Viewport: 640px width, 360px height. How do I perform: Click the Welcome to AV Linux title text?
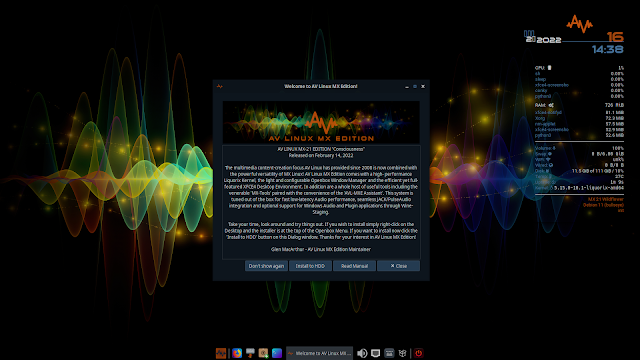coord(321,86)
